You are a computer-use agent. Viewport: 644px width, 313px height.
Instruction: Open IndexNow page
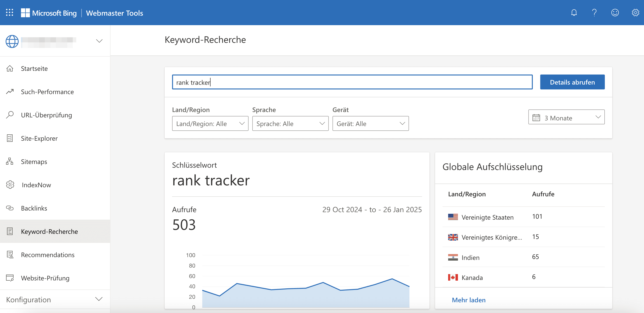(x=55, y=185)
